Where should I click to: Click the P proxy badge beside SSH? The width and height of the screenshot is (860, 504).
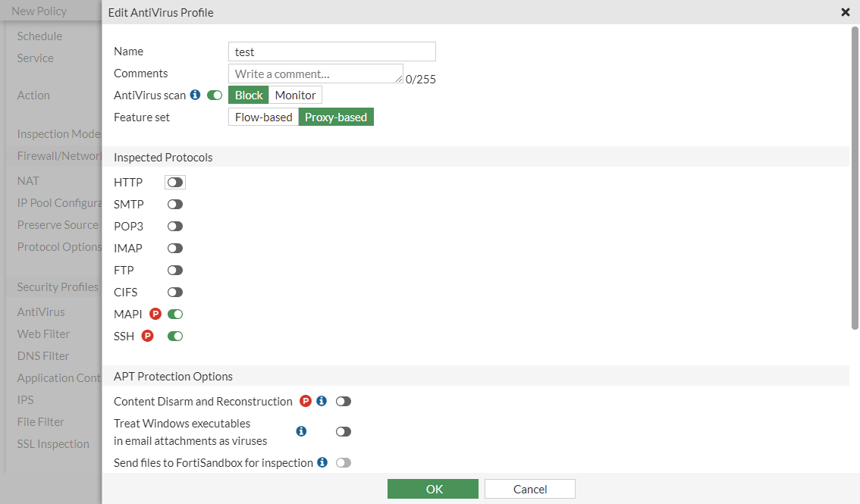pyautogui.click(x=149, y=336)
